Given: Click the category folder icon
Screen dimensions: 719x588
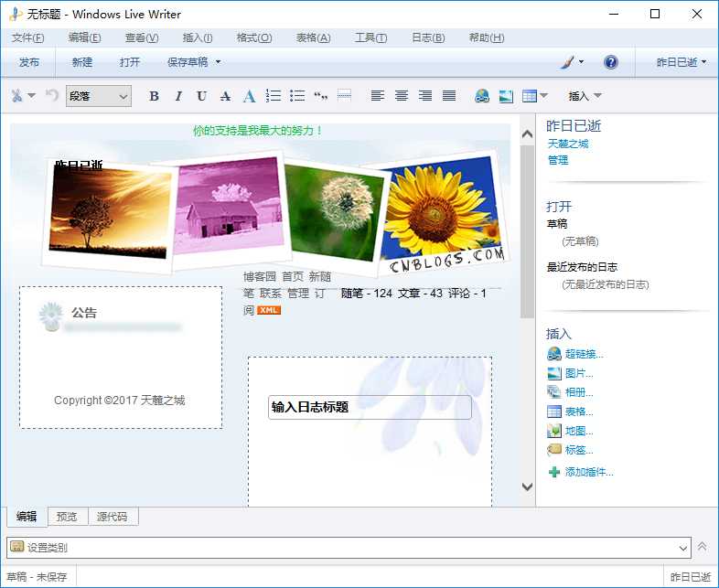Looking at the screenshot, I should click(x=16, y=546).
